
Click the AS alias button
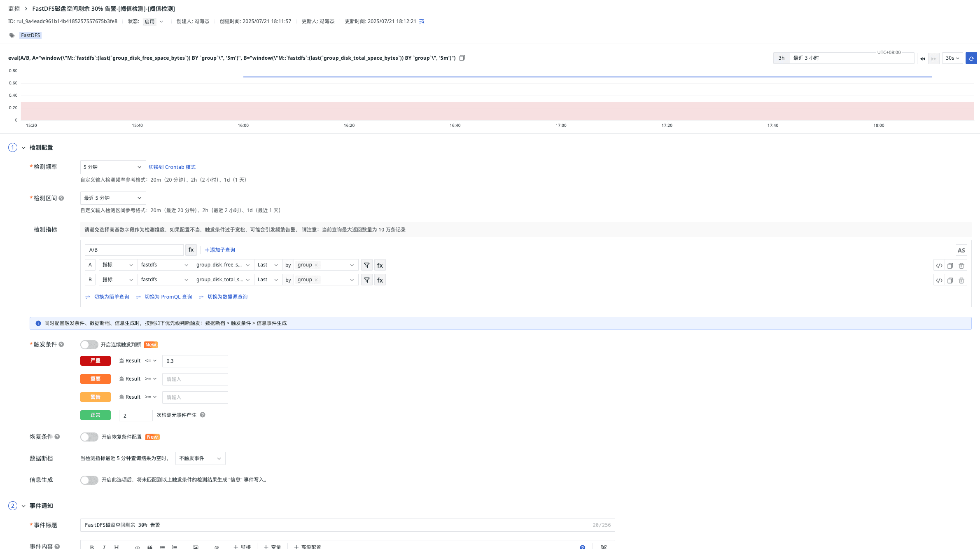pyautogui.click(x=961, y=250)
